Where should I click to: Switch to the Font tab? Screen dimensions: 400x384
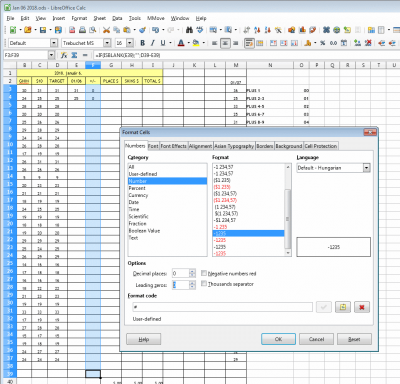click(x=153, y=146)
